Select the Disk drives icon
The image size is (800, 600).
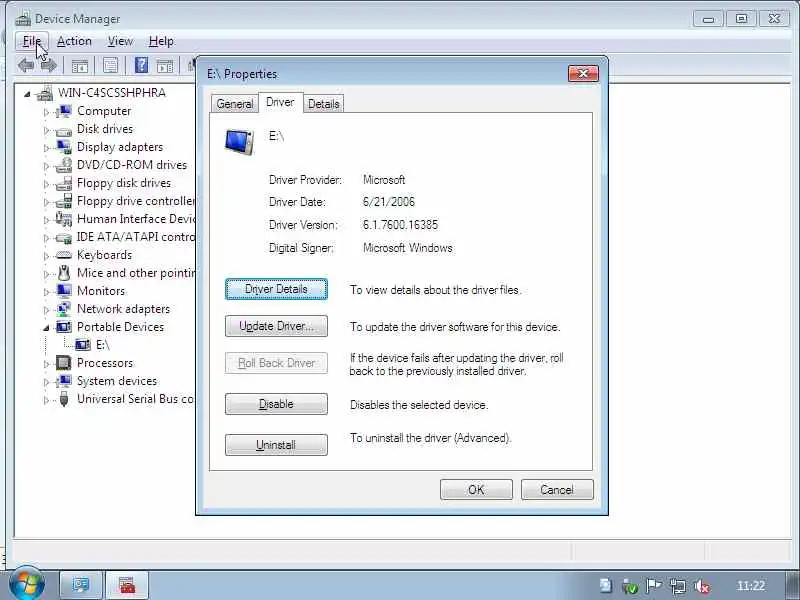tap(64, 131)
